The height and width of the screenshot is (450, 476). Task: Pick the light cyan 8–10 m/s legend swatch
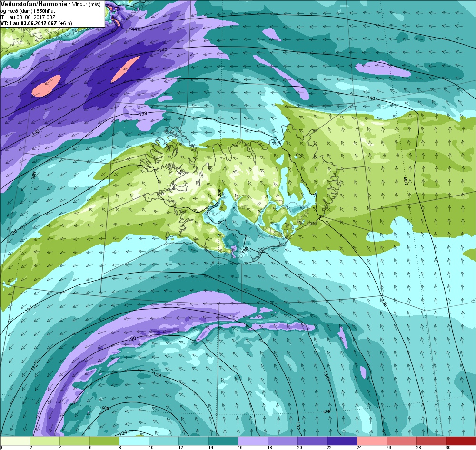click(x=135, y=441)
